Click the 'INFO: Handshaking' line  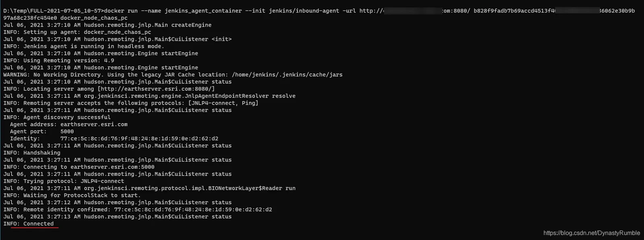point(32,153)
